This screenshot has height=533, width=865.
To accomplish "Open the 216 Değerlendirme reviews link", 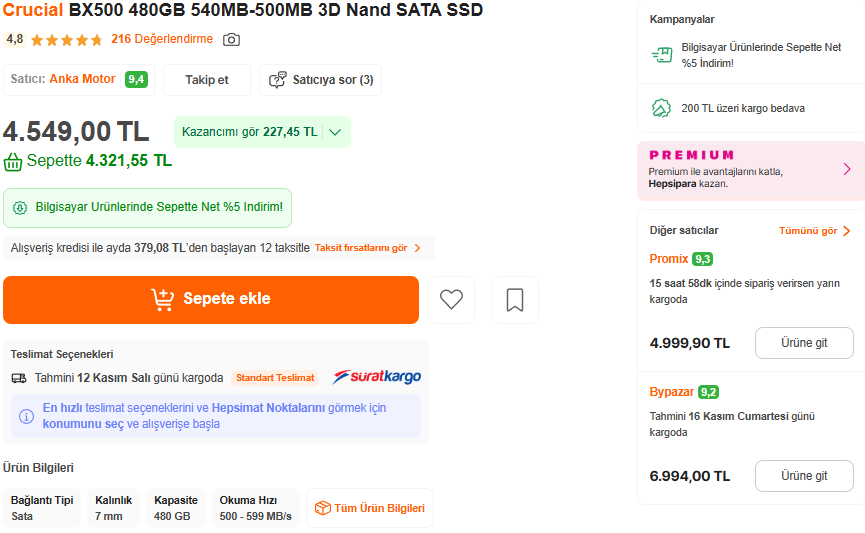I will [x=162, y=40].
